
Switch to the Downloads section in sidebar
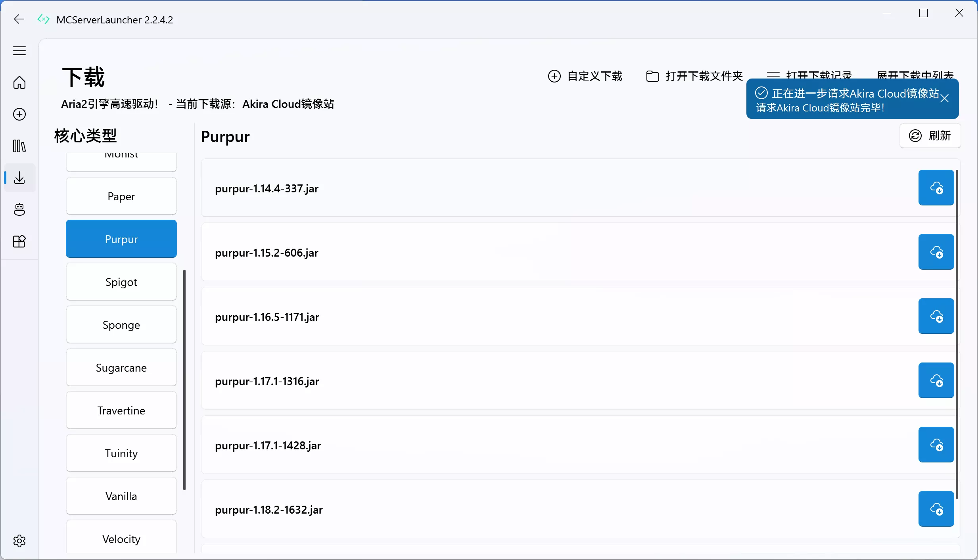coord(19,178)
